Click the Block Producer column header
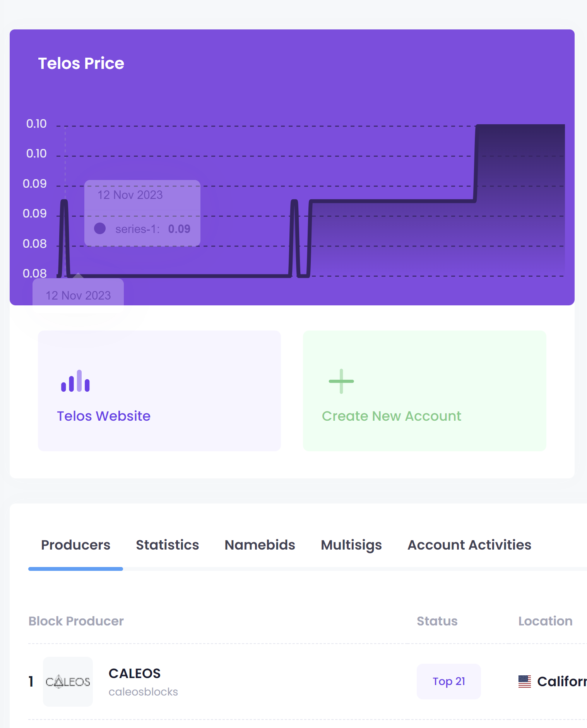Screen dimensions: 587x728 [76, 621]
